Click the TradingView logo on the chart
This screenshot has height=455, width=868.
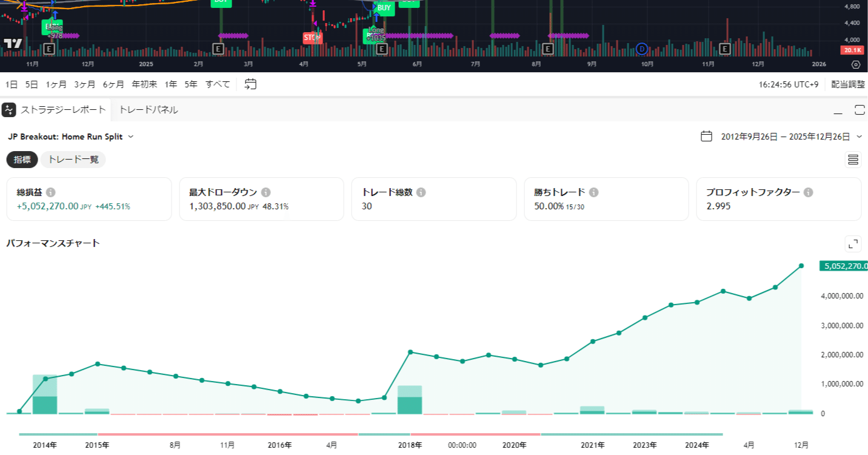coord(13,44)
